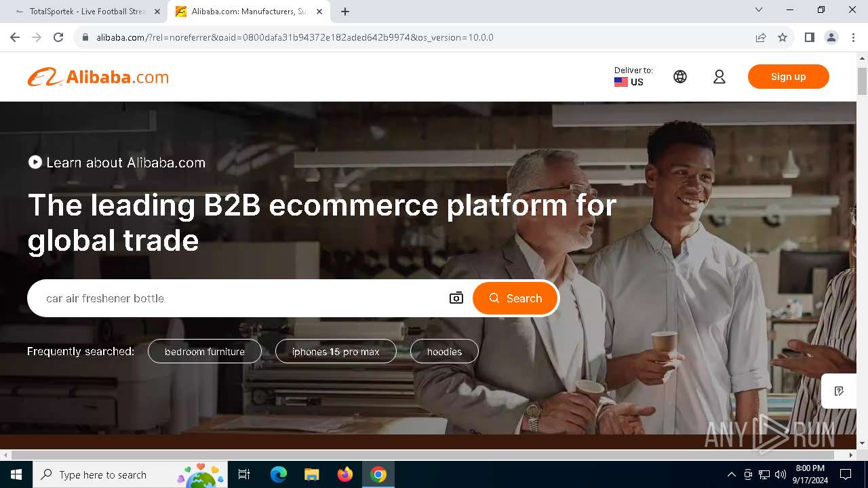Share this page icon in address bar
The height and width of the screenshot is (488, 868).
tap(761, 37)
